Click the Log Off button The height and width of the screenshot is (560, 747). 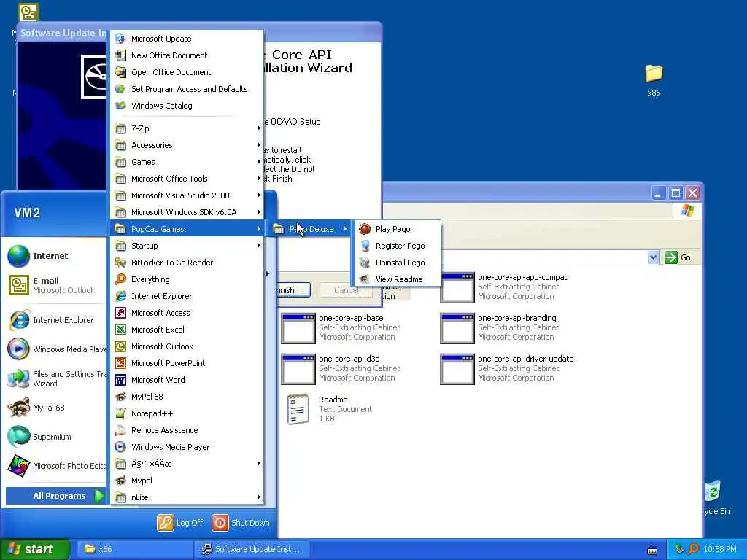tap(180, 523)
